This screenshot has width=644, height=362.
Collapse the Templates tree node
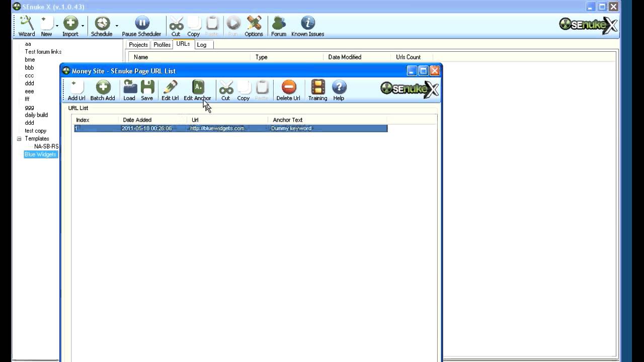click(x=19, y=139)
